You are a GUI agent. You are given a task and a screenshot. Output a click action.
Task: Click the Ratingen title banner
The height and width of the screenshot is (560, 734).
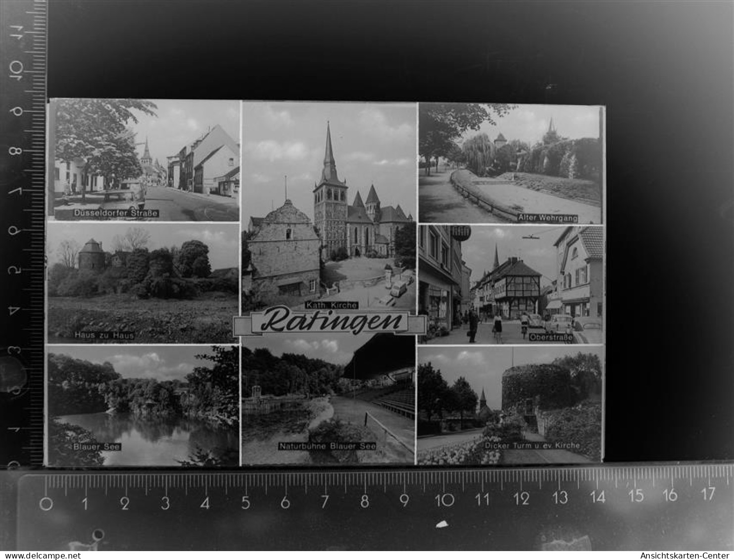point(330,322)
